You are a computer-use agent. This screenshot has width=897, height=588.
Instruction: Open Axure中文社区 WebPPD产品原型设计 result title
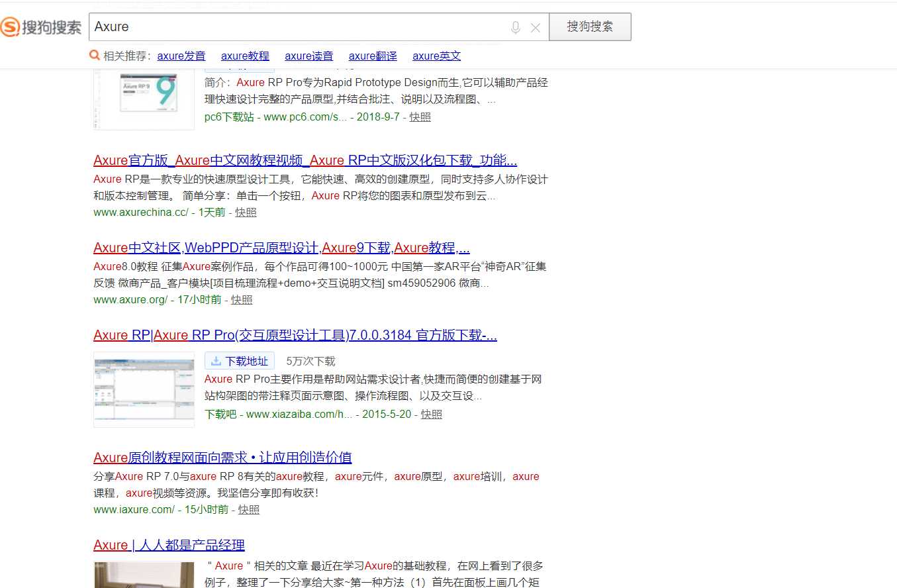tap(281, 248)
